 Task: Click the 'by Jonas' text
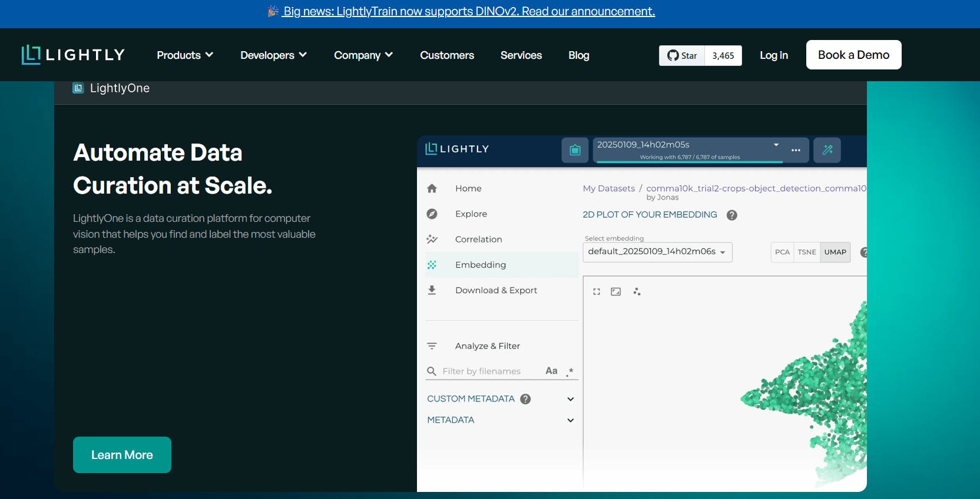(663, 198)
